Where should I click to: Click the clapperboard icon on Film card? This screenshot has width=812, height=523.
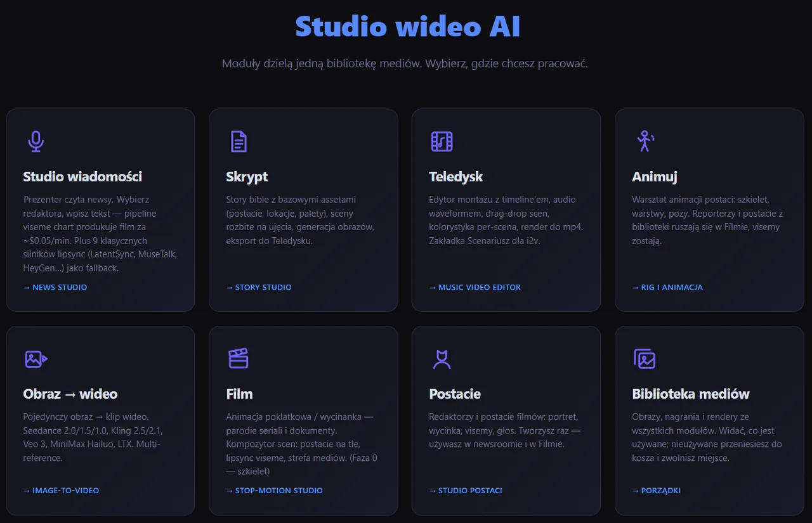pos(239,359)
